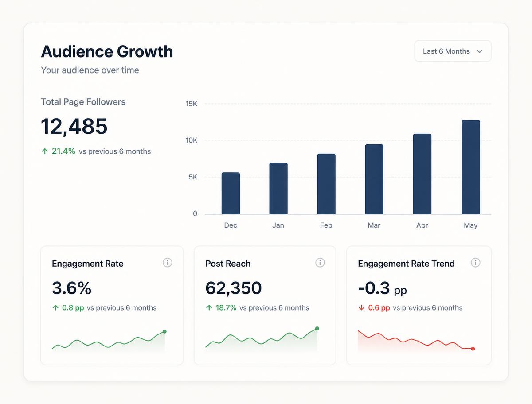Image resolution: width=532 pixels, height=404 pixels.
Task: Click the 15K axis label
Action: click(x=192, y=104)
